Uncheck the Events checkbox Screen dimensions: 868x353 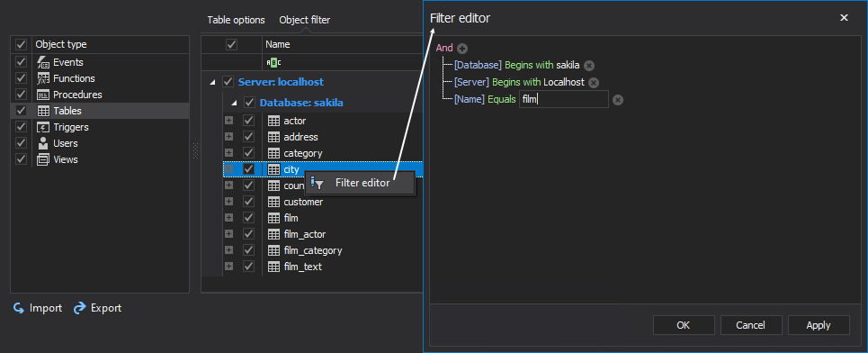(x=21, y=62)
